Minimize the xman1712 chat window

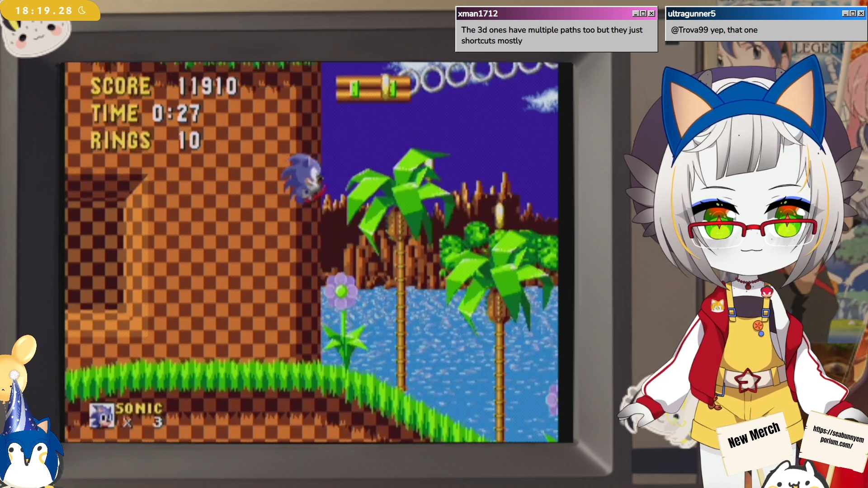click(x=635, y=14)
